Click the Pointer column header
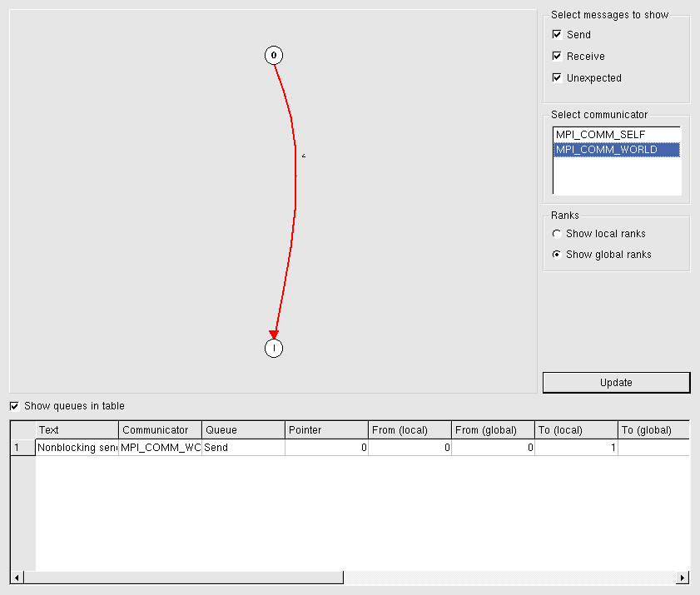This screenshot has width=700, height=595. click(326, 430)
